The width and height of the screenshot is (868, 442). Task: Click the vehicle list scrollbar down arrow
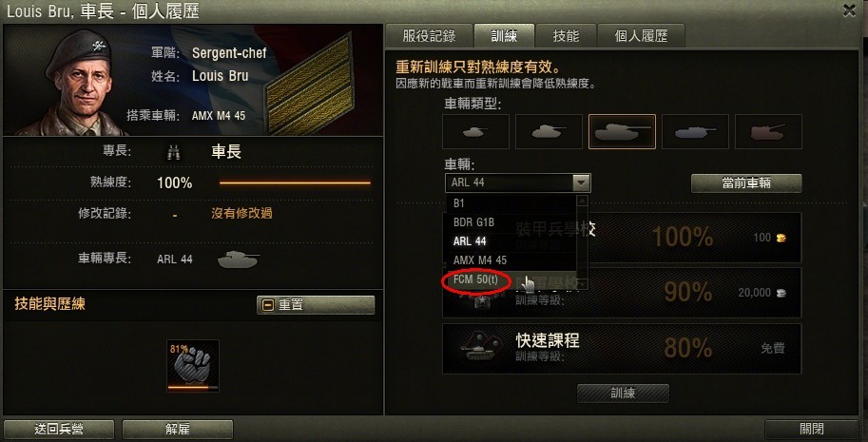click(x=582, y=284)
